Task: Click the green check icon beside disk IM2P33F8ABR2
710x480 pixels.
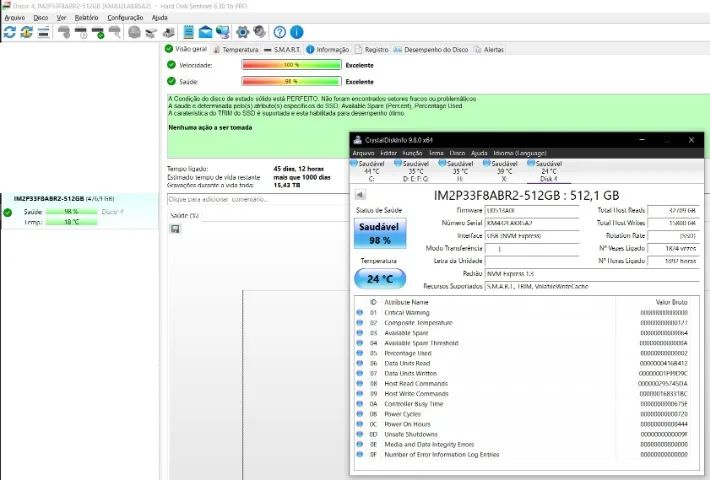Action: (8, 212)
